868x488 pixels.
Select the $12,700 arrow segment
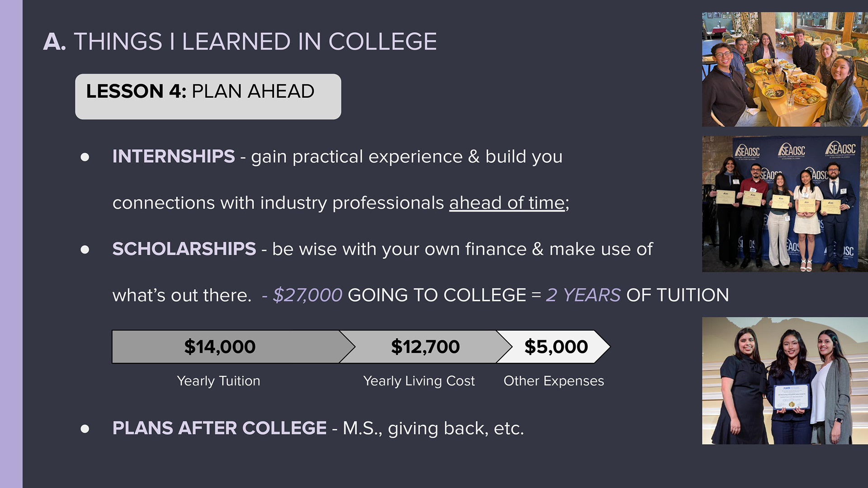(425, 347)
